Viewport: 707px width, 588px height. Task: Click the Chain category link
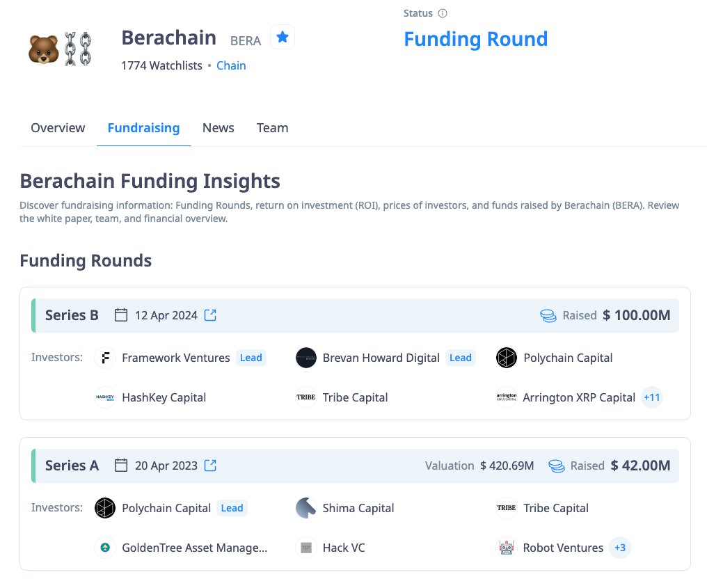(x=231, y=66)
